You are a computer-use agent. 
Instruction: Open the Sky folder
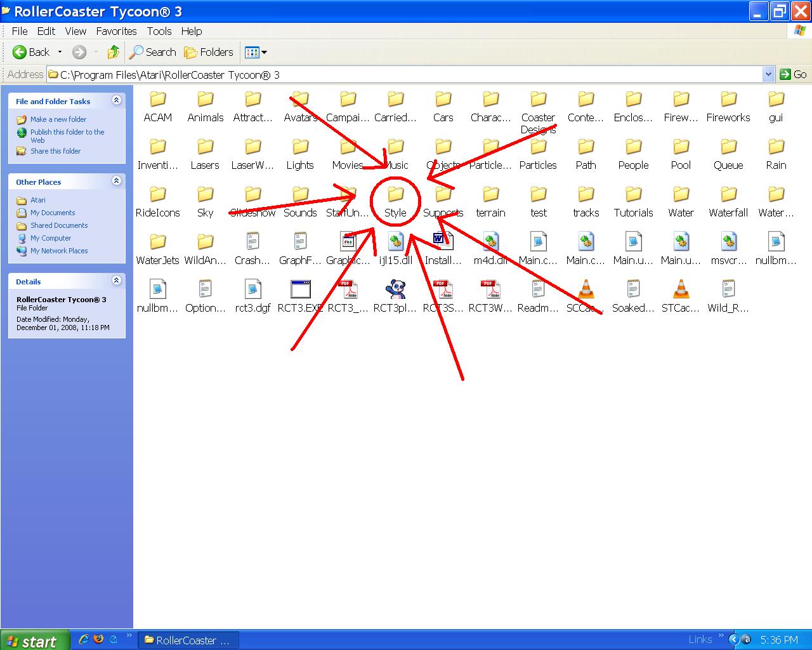tap(205, 202)
